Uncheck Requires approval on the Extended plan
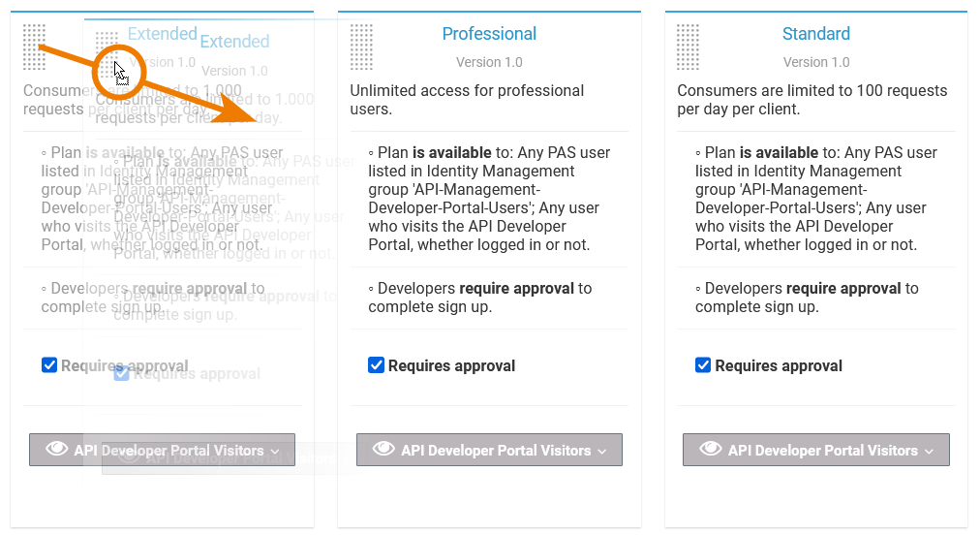The height and width of the screenshot is (535, 980). (49, 365)
